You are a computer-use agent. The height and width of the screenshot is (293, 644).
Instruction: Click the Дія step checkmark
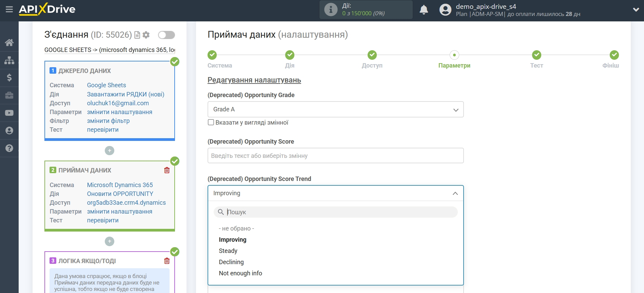pos(290,55)
